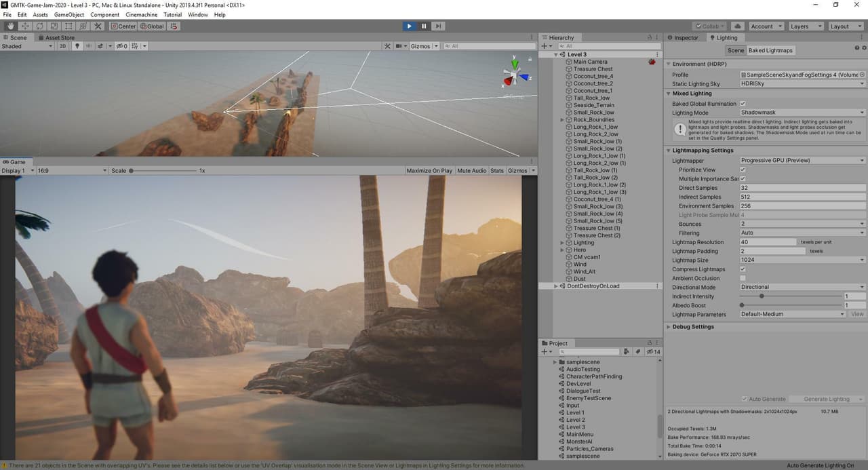Click the Play button
Viewport: 868px width, 470px height.
409,26
